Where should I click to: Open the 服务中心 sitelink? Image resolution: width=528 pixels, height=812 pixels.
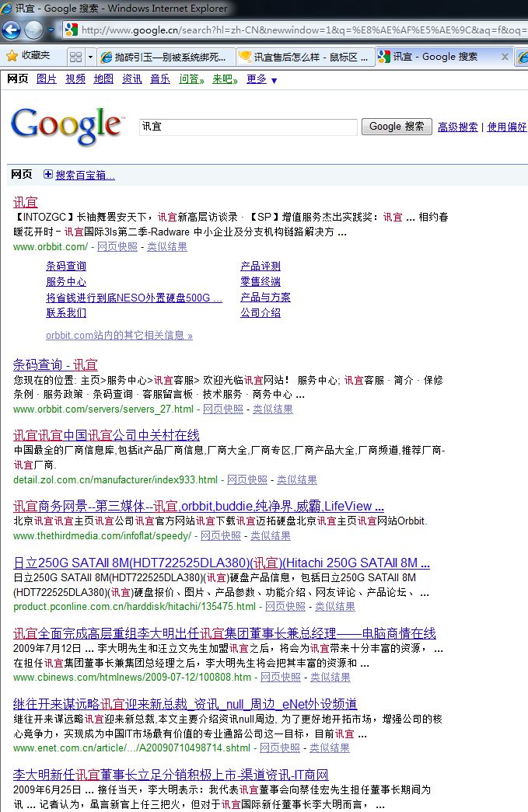click(x=66, y=282)
